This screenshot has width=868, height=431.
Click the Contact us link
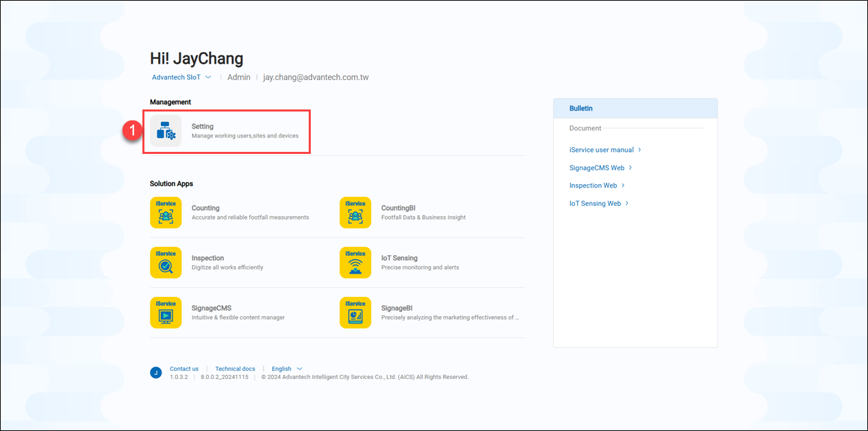[x=184, y=369]
